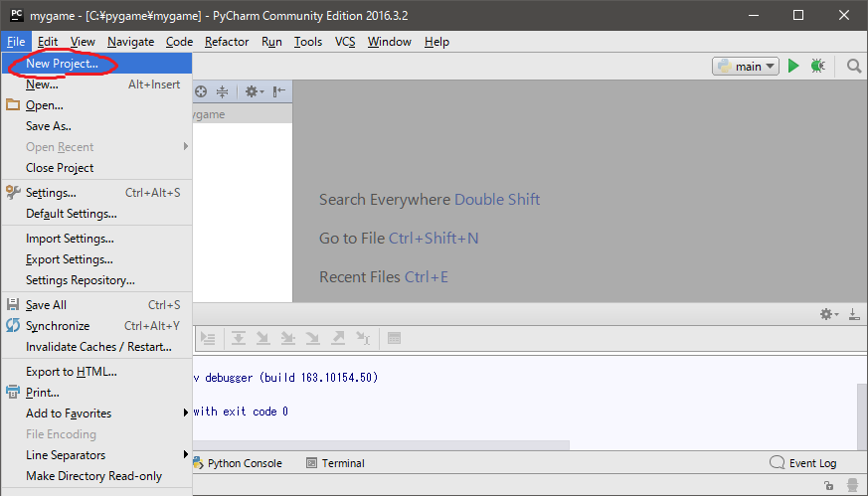Expand Open Recent submenu
Viewport: 868px width, 496px height.
pyautogui.click(x=96, y=147)
